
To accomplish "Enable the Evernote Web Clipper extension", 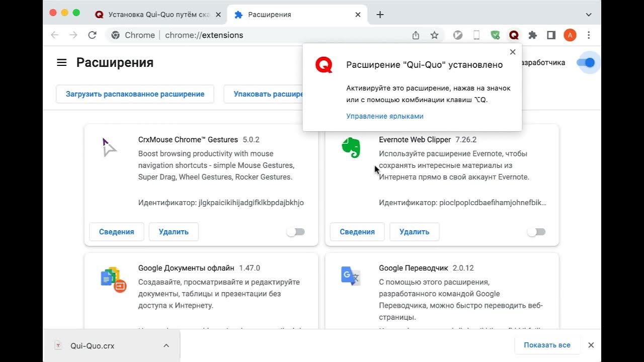I will point(536,232).
